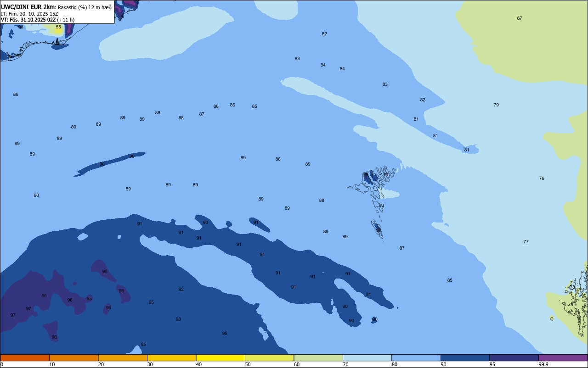Select the 80–90 medium blue legend swatch
The height and width of the screenshot is (368, 588).
coord(416,357)
